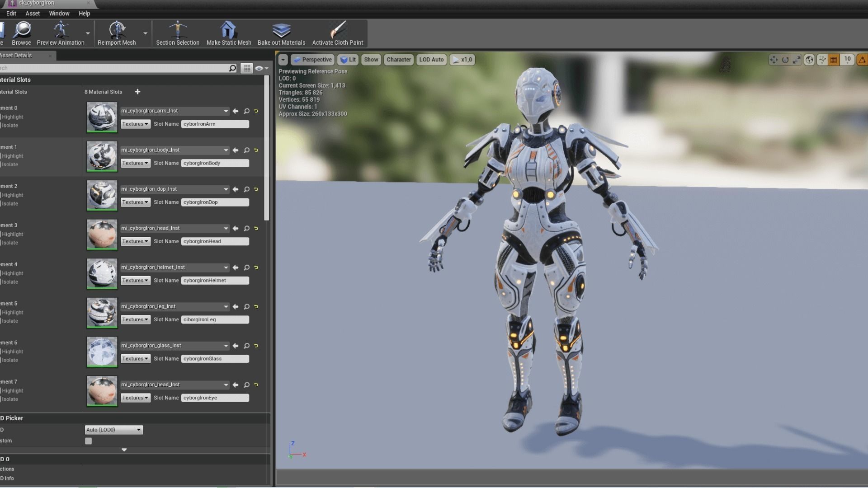Screen dimensions: 868x488
Task: Open view options eye icon menu
Action: [x=262, y=68]
